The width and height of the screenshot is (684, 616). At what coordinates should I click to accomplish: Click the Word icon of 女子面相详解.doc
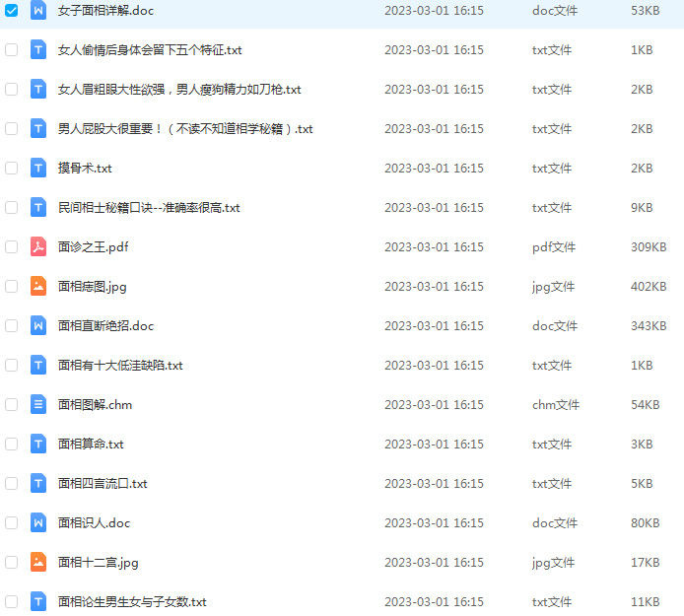click(38, 10)
